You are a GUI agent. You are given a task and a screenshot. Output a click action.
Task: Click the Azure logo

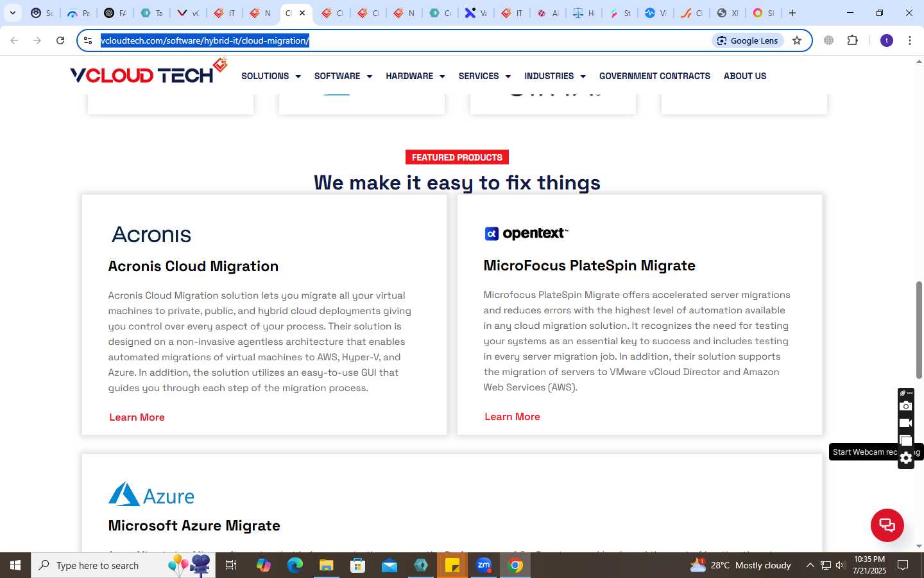point(151,495)
